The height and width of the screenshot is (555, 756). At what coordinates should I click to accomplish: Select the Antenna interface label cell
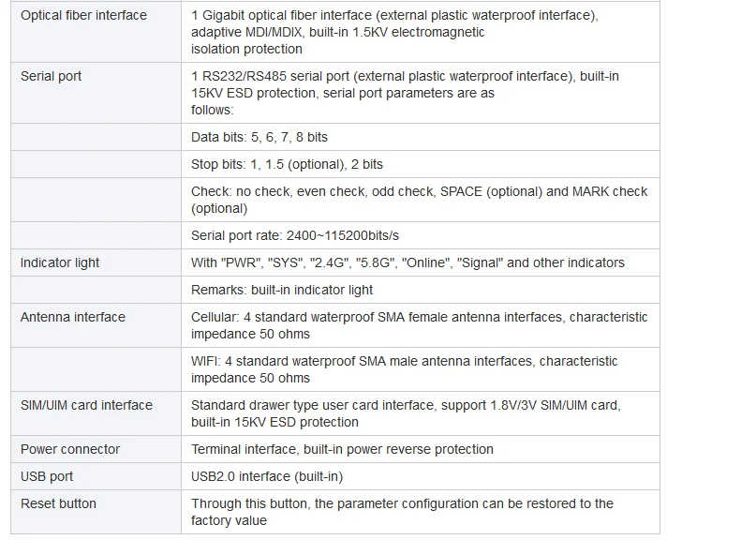pyautogui.click(x=96, y=325)
